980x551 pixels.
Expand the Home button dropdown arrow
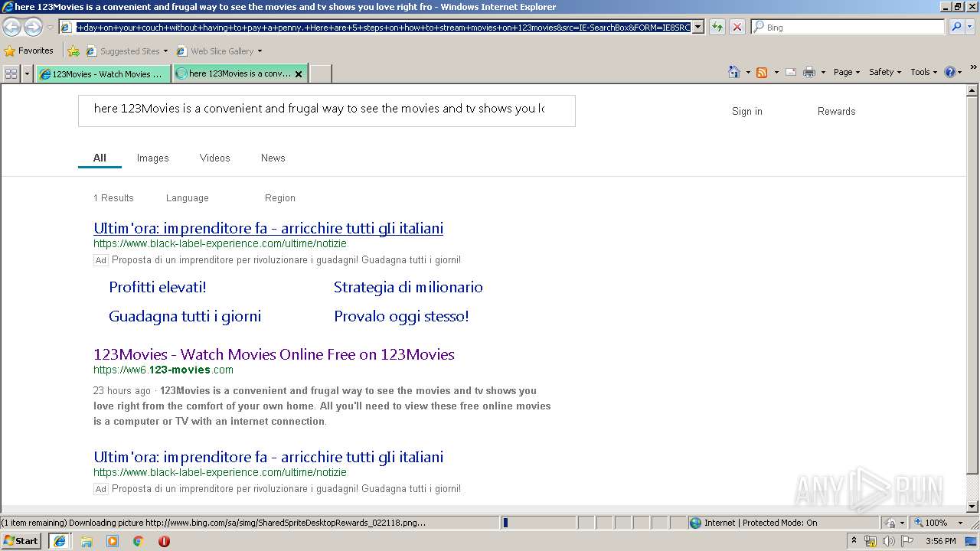(x=748, y=72)
